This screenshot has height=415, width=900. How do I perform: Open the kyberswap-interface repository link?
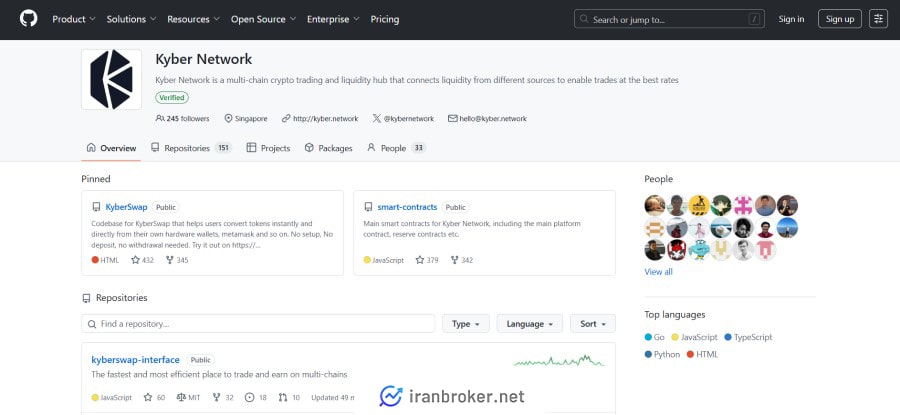click(135, 360)
